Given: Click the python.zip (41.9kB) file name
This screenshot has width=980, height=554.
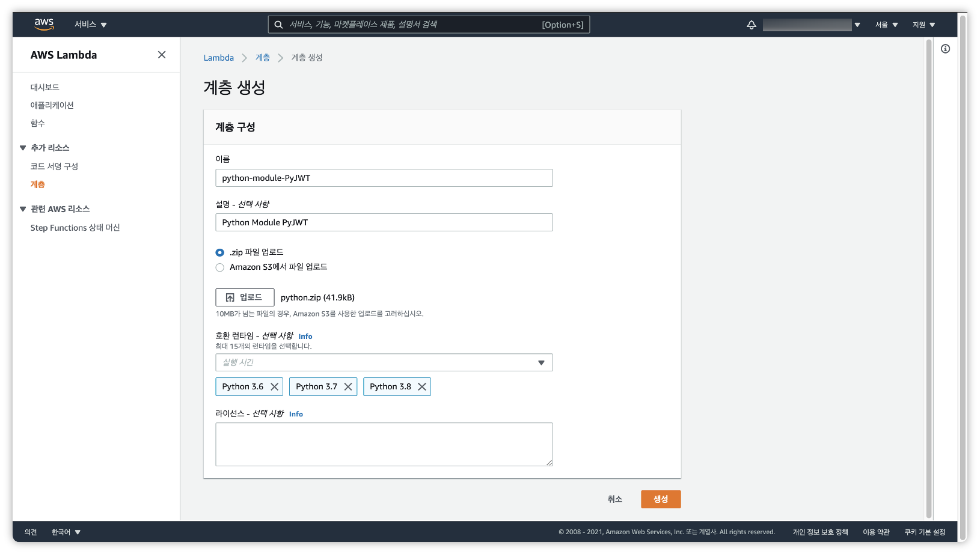Looking at the screenshot, I should pyautogui.click(x=317, y=297).
